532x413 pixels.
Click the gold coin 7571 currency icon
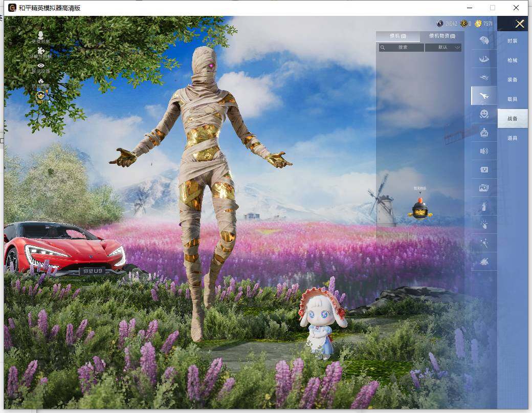[478, 24]
